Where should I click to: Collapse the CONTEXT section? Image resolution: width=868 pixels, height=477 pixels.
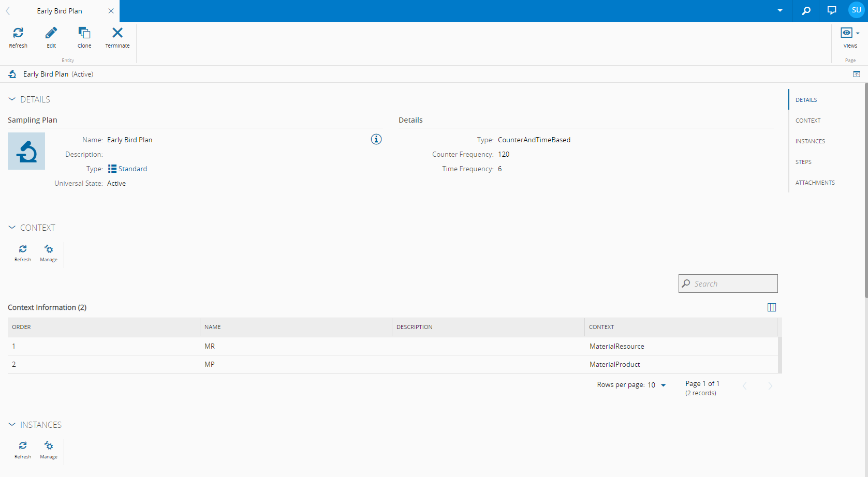tap(12, 228)
